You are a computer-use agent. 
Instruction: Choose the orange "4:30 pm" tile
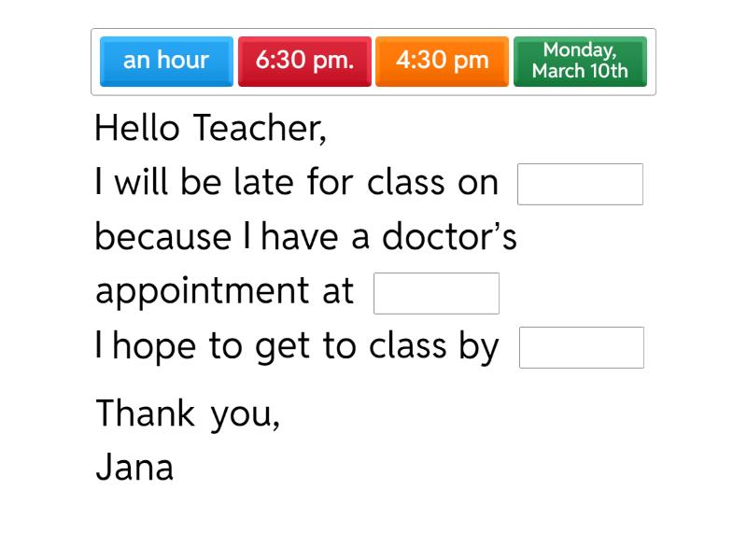coord(442,61)
